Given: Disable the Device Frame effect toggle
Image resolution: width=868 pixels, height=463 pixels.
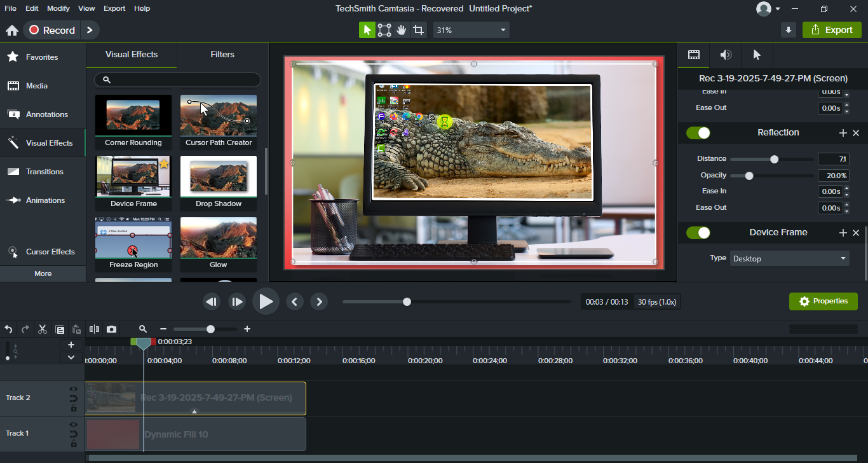Looking at the screenshot, I should tap(698, 232).
